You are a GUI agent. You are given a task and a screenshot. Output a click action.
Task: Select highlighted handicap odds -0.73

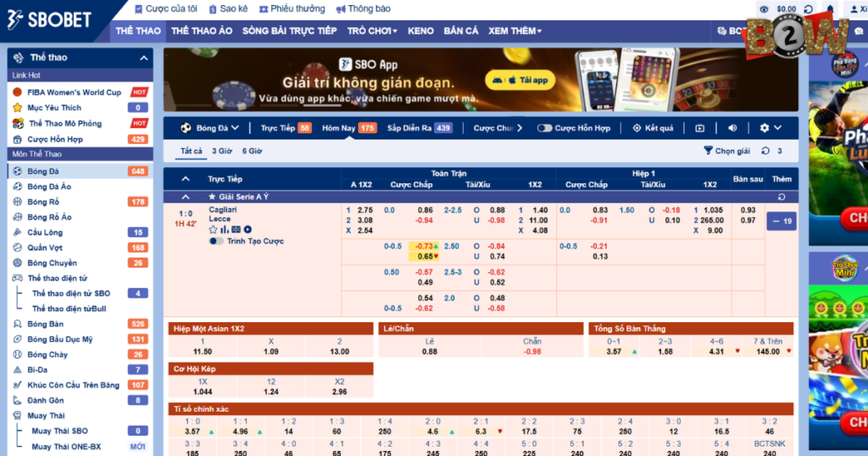pyautogui.click(x=424, y=247)
